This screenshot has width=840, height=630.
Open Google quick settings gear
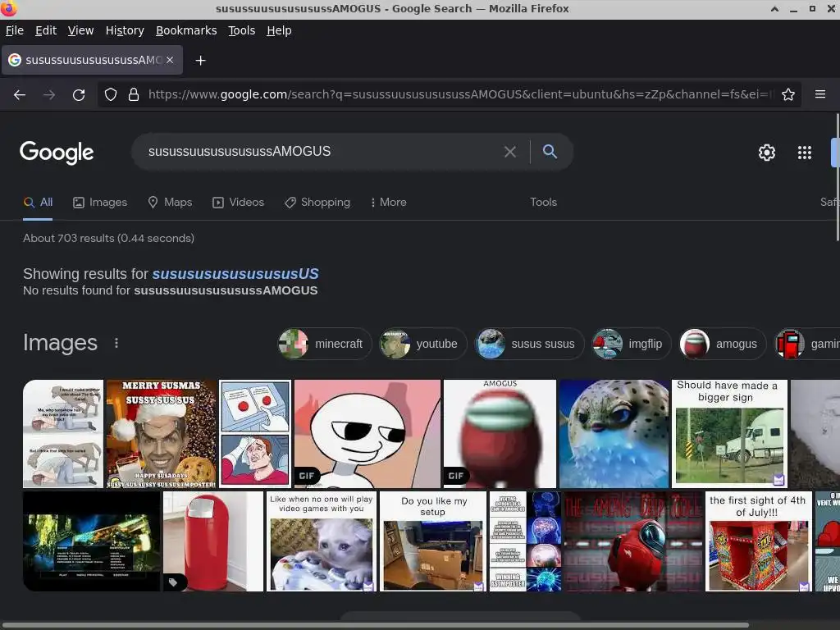tap(767, 153)
